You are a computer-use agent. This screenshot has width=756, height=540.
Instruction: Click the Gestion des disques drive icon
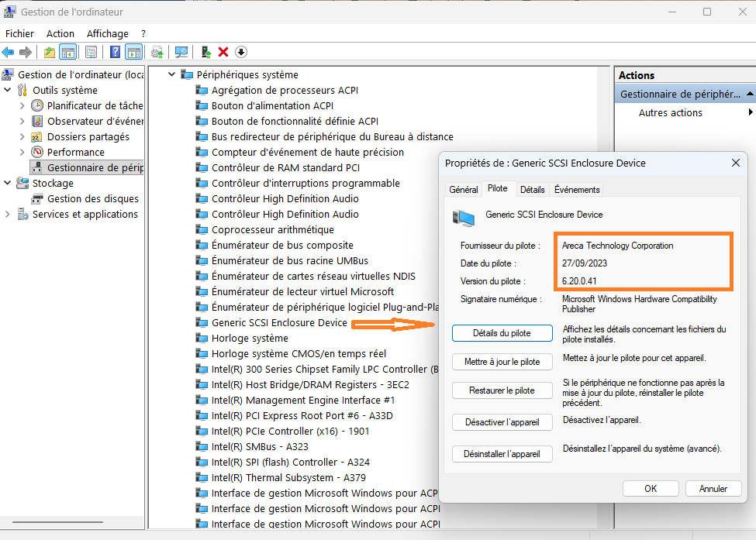coord(37,199)
